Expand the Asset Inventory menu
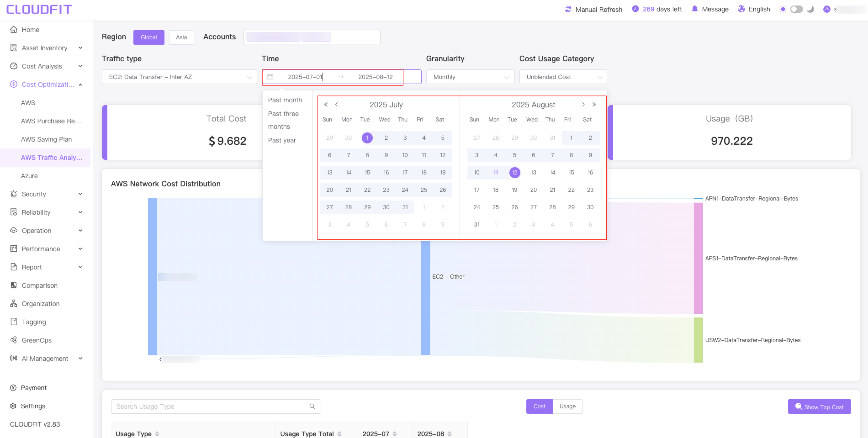 80,48
